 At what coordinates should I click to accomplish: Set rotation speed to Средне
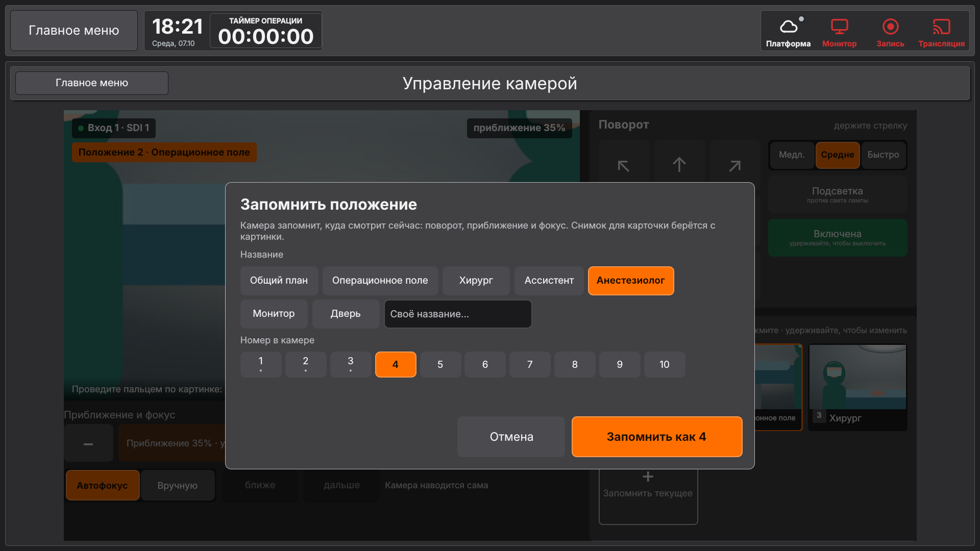tap(838, 155)
